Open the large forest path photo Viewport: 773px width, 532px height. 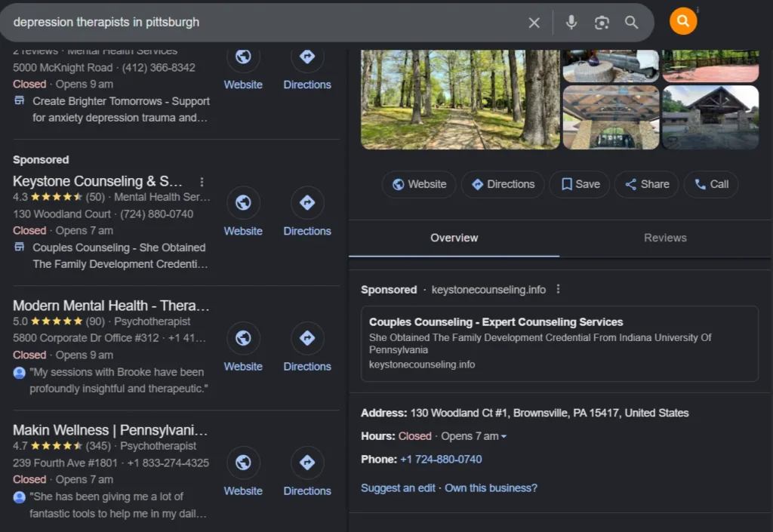(460, 100)
